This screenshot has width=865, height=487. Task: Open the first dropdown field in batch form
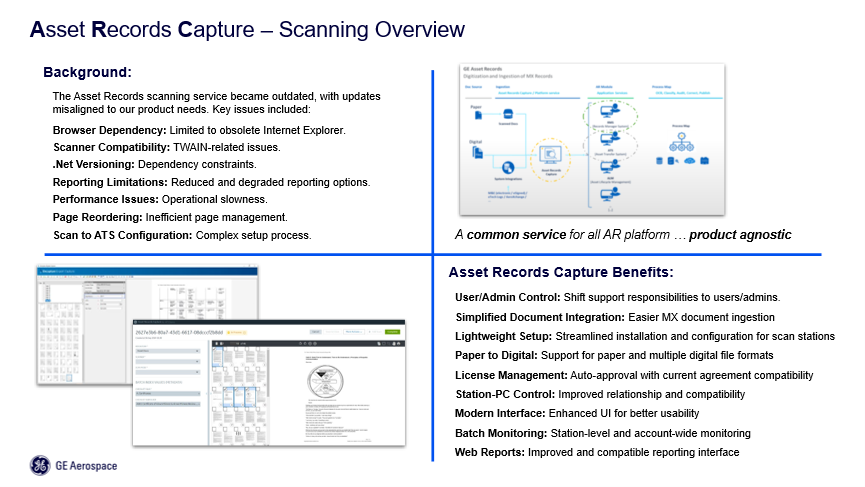(167, 352)
